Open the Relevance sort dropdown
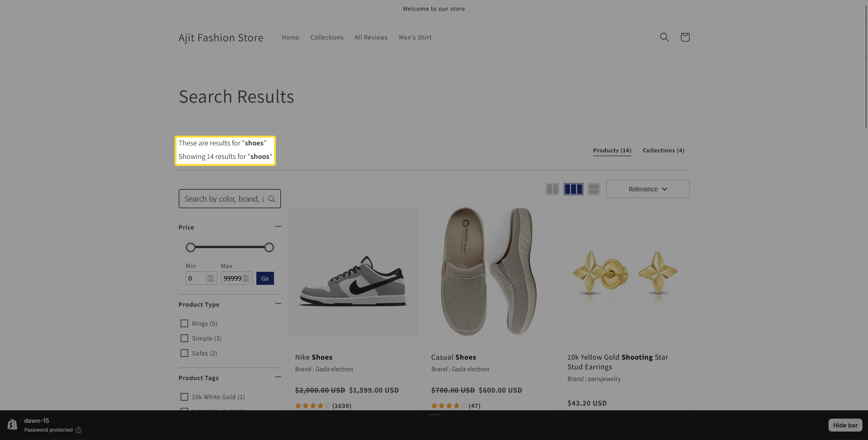 tap(647, 189)
